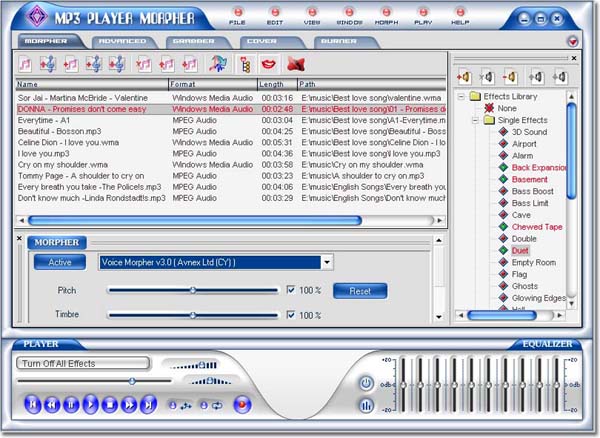Click the Pitch slider handle
This screenshot has width=600, height=438.
193,290
